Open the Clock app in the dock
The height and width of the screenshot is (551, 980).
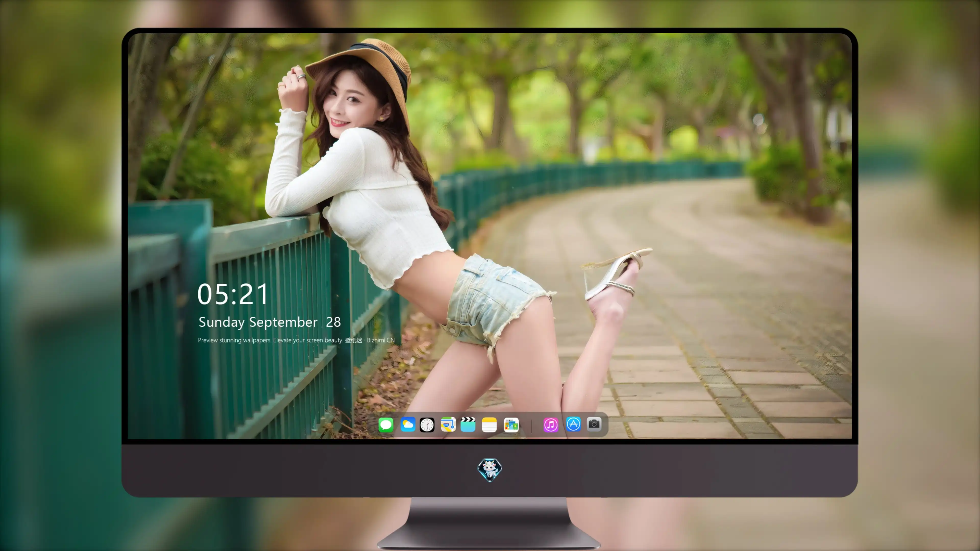pos(427,425)
